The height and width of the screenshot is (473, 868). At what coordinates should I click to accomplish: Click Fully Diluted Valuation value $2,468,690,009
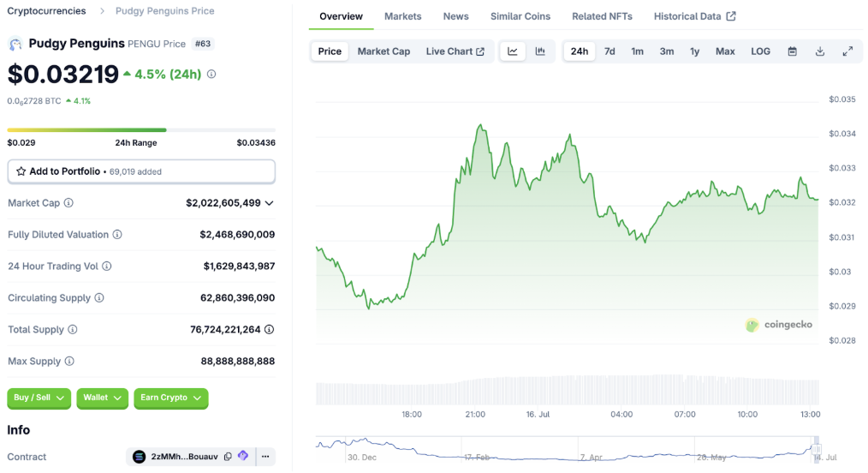pyautogui.click(x=237, y=234)
